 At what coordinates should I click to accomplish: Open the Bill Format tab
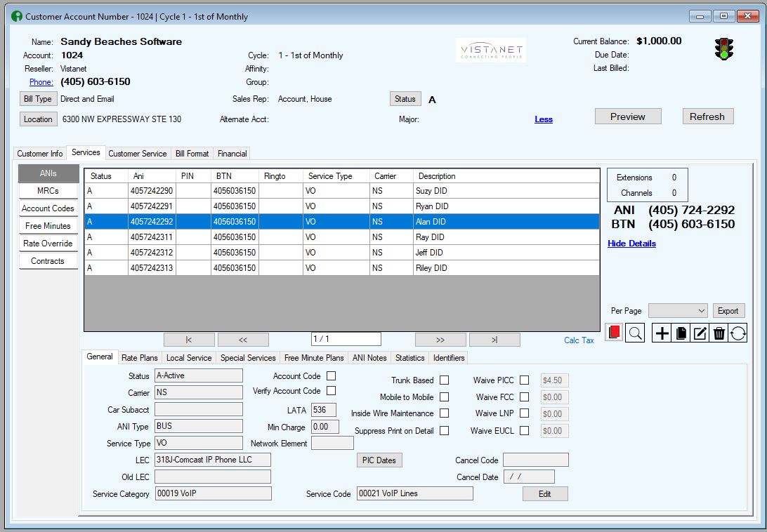[x=192, y=154]
